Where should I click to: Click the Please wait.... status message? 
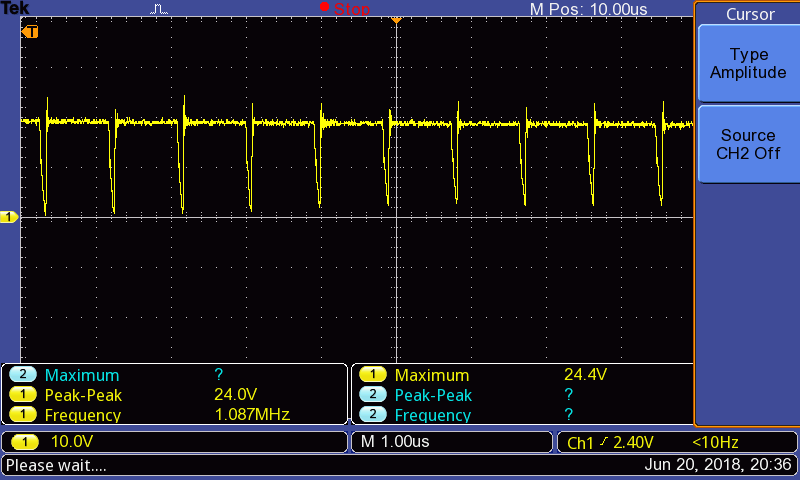coord(56,465)
